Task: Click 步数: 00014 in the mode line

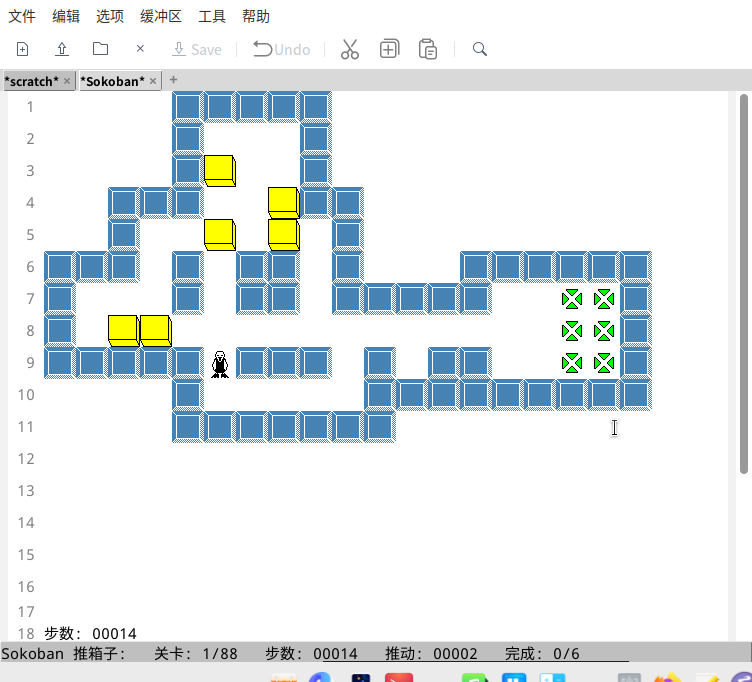Action: pyautogui.click(x=311, y=654)
